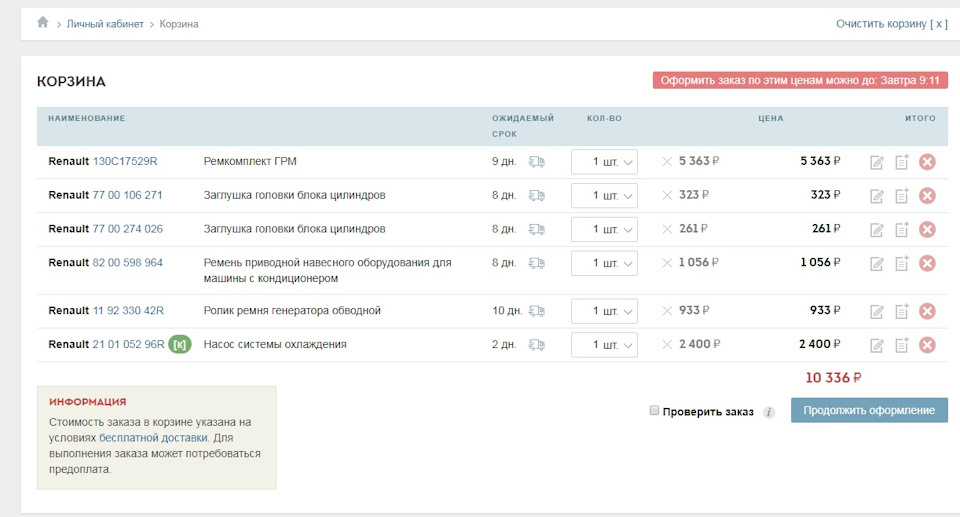The image size is (960, 517).
Task: Open part number 130C17529R link
Action: click(x=125, y=161)
